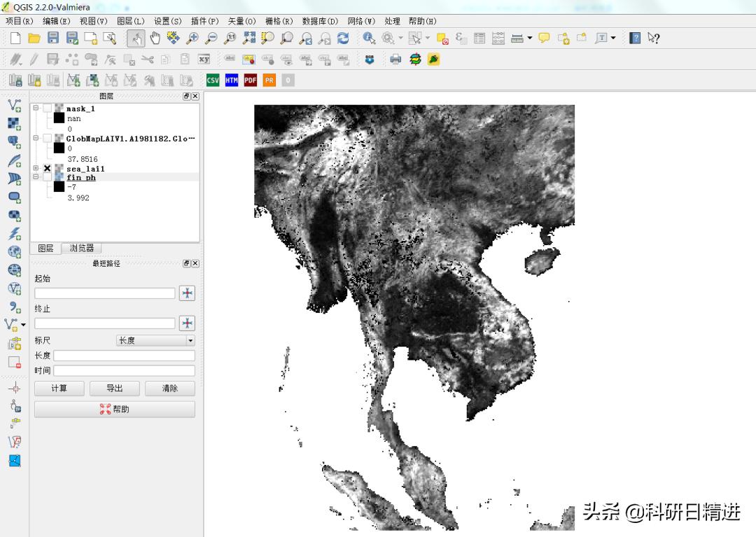
Task: Click the green CSV export icon
Action: (213, 81)
